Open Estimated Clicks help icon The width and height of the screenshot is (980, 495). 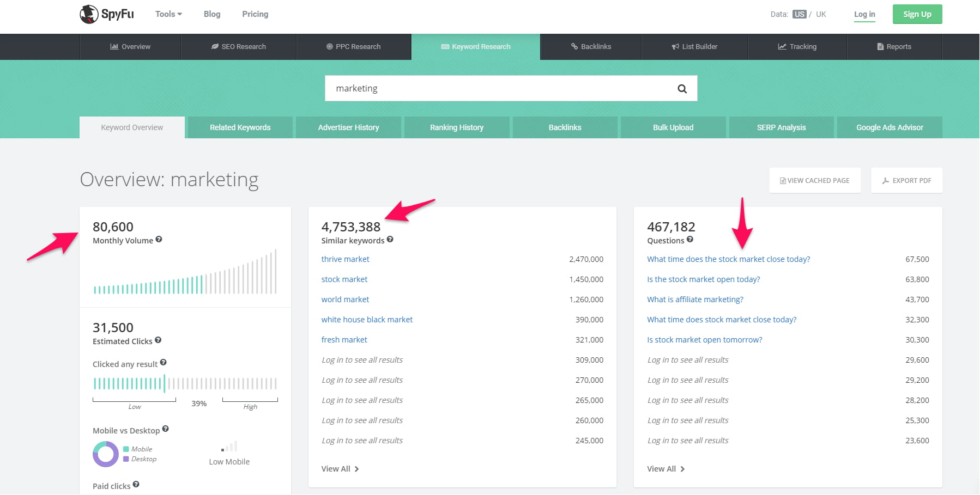[x=158, y=340]
